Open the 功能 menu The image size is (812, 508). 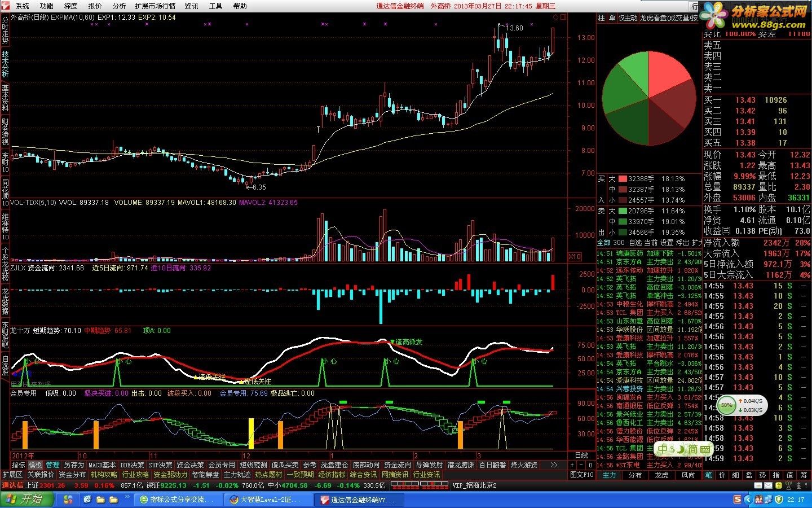[x=47, y=6]
